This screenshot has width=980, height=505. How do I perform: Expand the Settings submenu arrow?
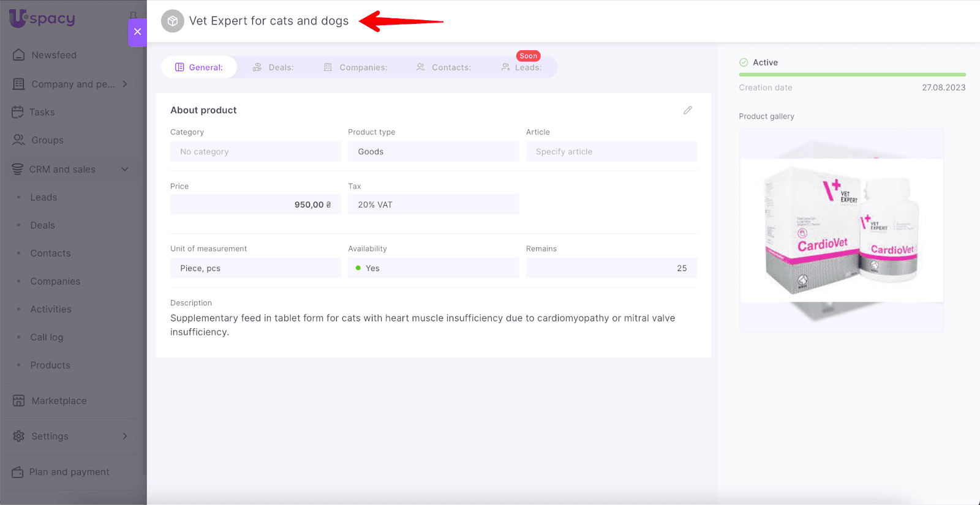tap(125, 436)
